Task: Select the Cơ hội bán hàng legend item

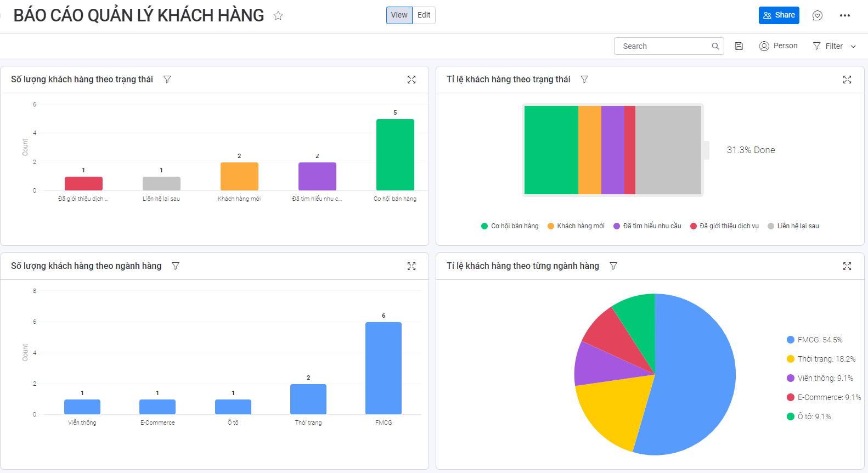Action: (510, 226)
